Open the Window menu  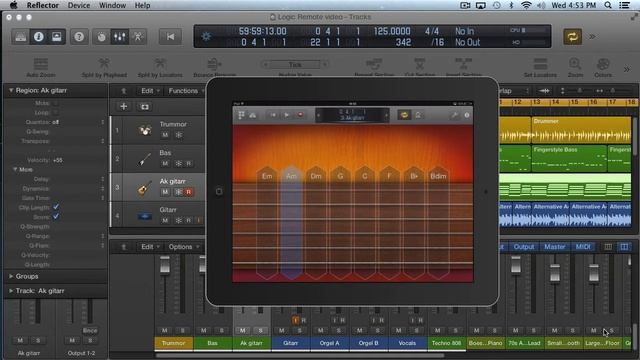pyautogui.click(x=112, y=5)
